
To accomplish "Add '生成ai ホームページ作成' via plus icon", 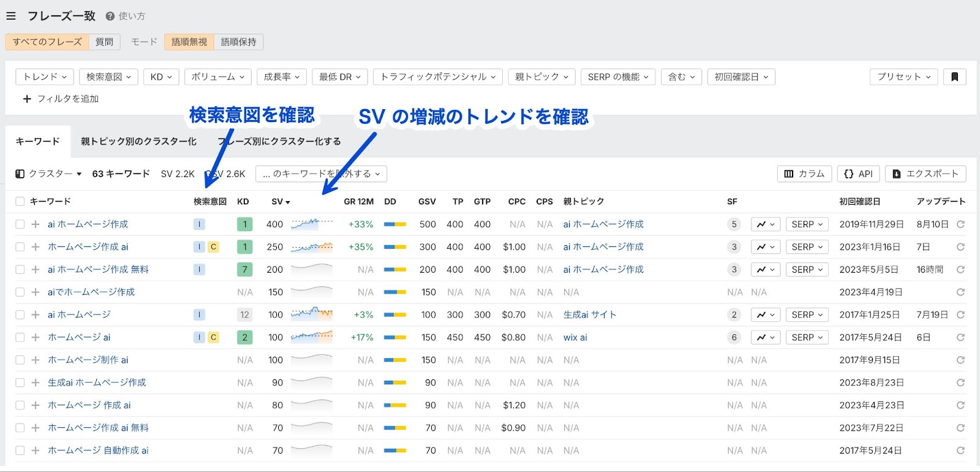I will (36, 383).
